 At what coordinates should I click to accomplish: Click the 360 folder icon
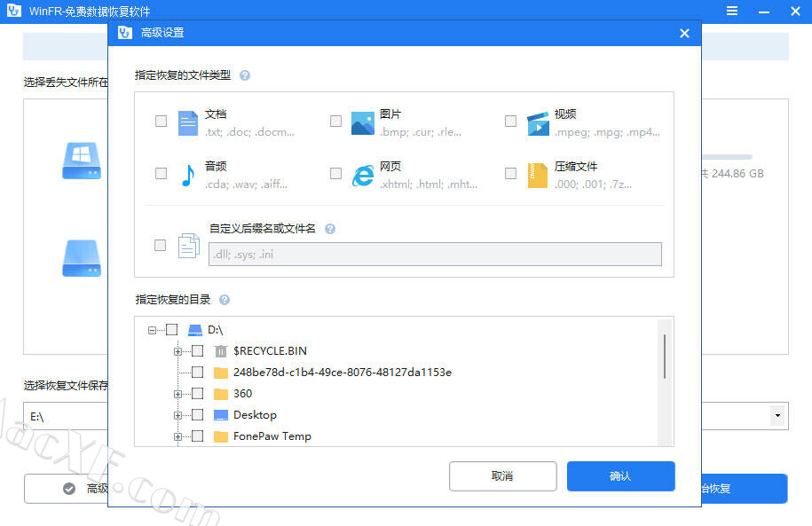(221, 394)
